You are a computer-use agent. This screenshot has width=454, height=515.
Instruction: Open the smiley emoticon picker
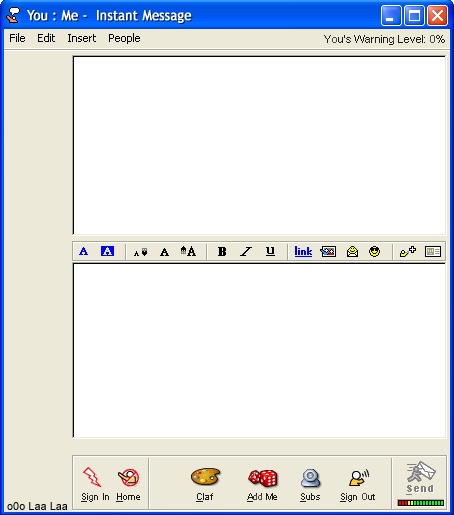[375, 251]
